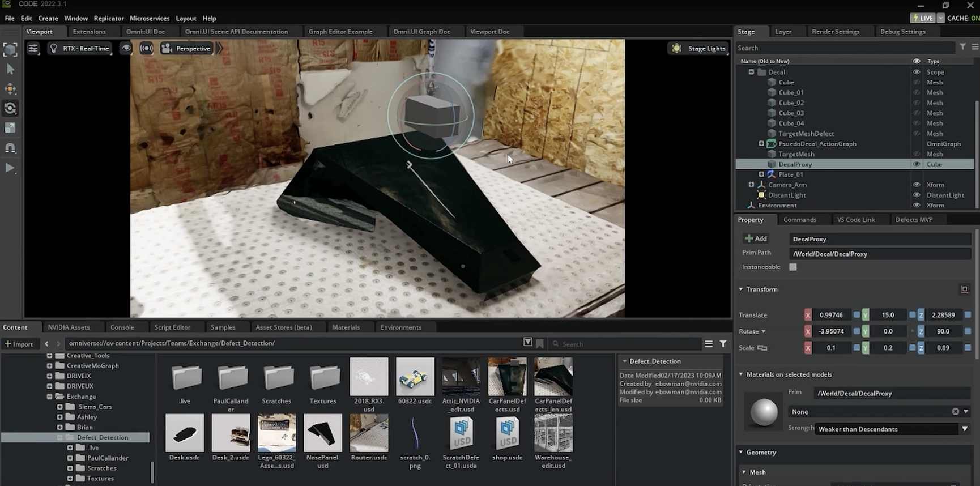Click the content browser filter icon
Viewport: 980px width, 486px height.
click(x=723, y=344)
